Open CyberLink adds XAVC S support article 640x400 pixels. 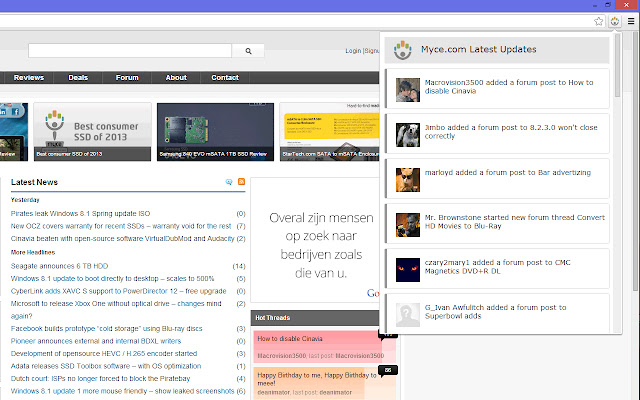click(x=118, y=291)
